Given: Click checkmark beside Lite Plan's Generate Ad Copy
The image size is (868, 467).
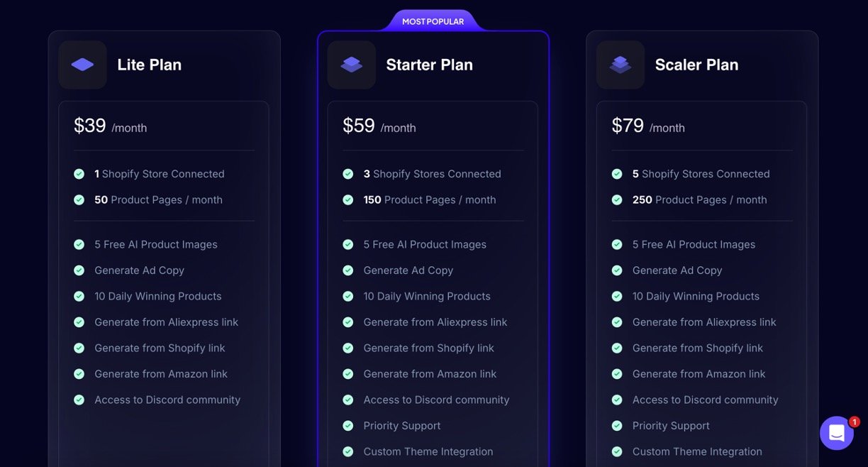Looking at the screenshot, I should pos(79,270).
